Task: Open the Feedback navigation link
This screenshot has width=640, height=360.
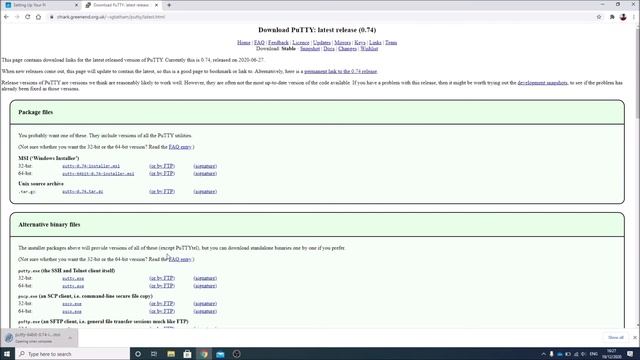Action: pos(278,42)
